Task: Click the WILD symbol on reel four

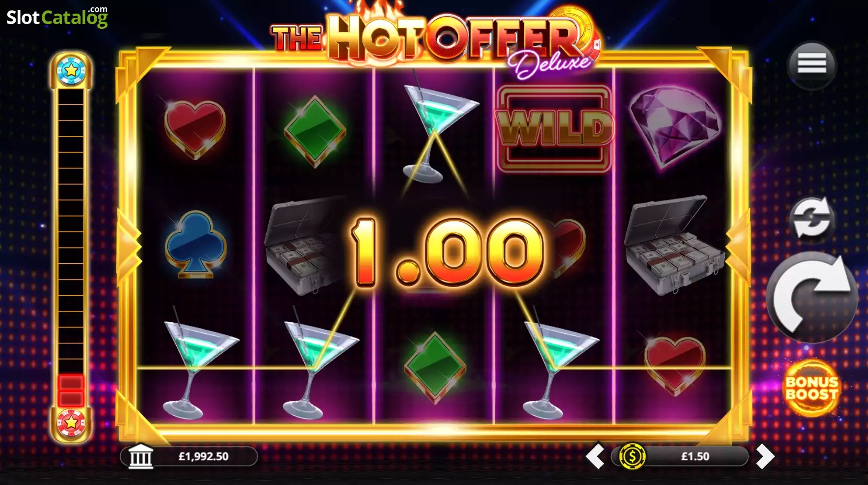Action: [x=554, y=129]
